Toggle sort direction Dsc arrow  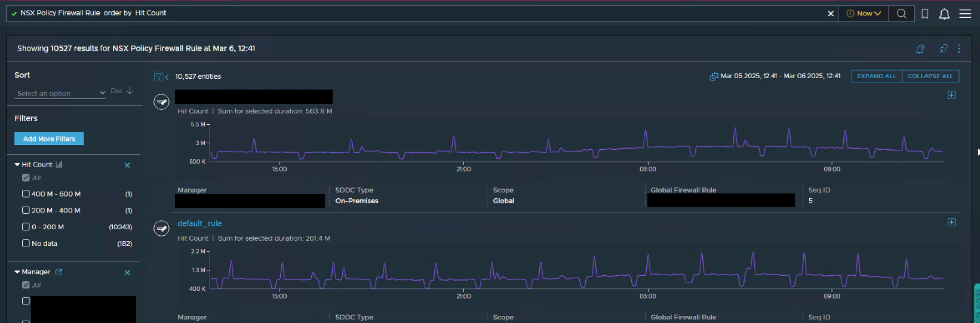click(x=130, y=91)
